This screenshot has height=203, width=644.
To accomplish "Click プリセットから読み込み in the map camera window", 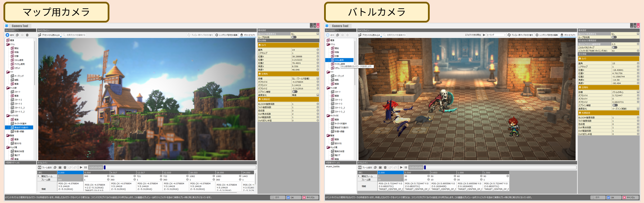I will point(49,35).
